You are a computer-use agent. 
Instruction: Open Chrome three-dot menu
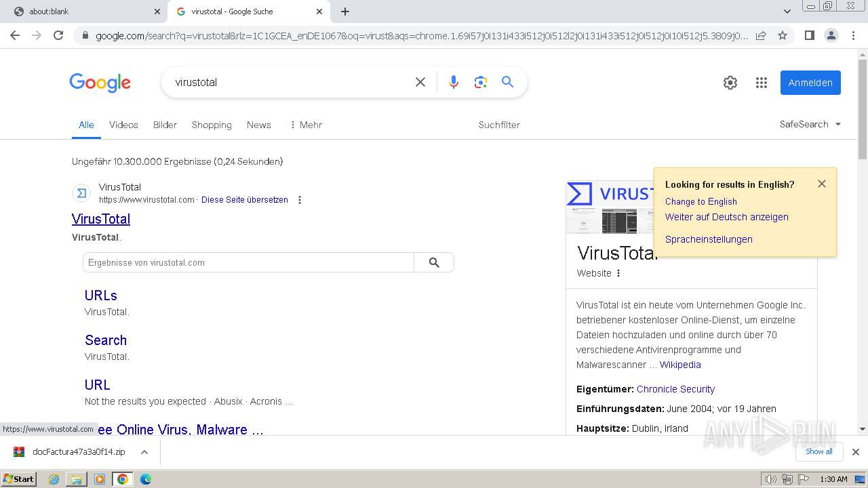pyautogui.click(x=853, y=35)
